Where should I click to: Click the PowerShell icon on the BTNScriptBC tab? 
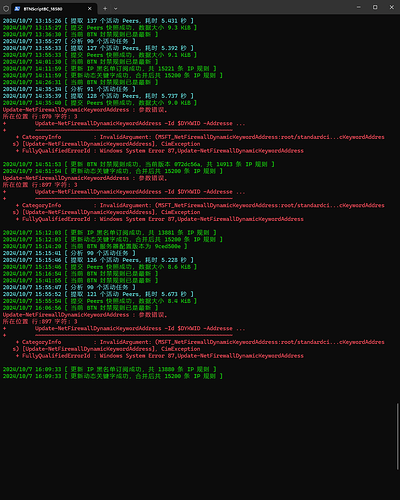(x=17, y=8)
